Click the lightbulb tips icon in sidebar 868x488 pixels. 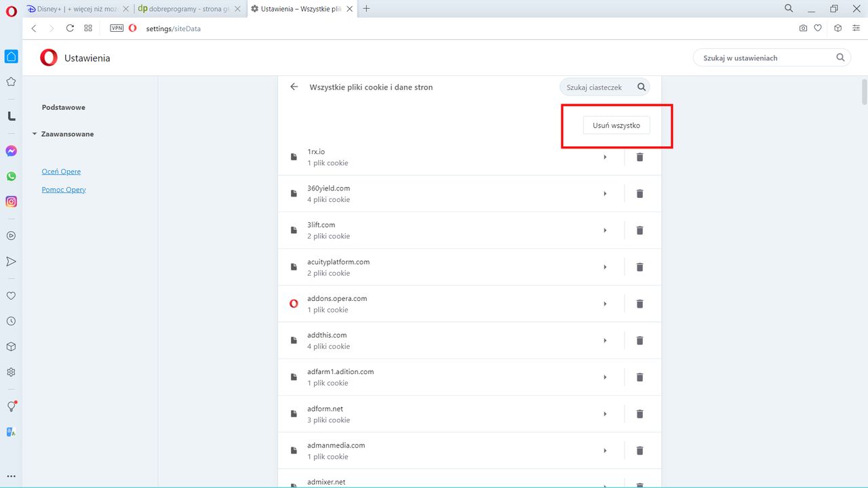[11, 406]
